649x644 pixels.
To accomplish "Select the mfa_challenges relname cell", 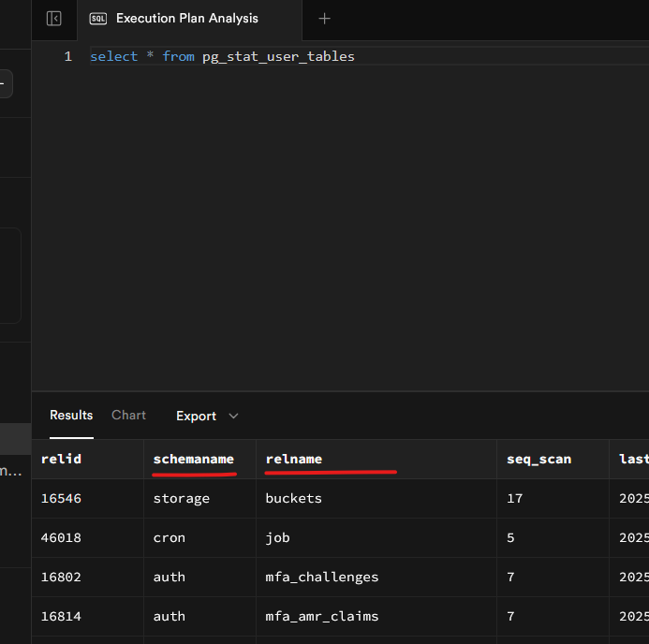I will pos(322,578).
